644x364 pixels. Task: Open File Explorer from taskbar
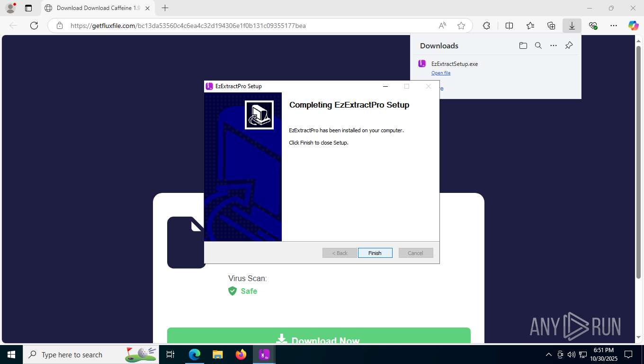click(x=218, y=355)
